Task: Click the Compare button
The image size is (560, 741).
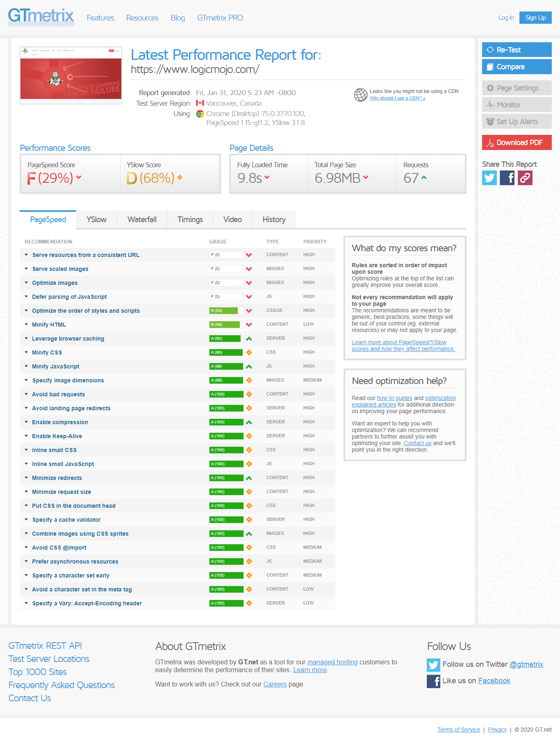Action: [x=517, y=66]
